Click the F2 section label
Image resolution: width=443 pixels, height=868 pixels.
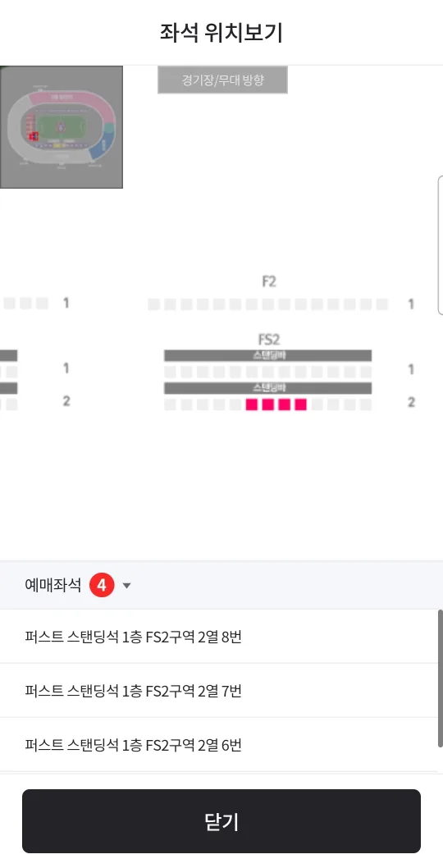point(268,281)
